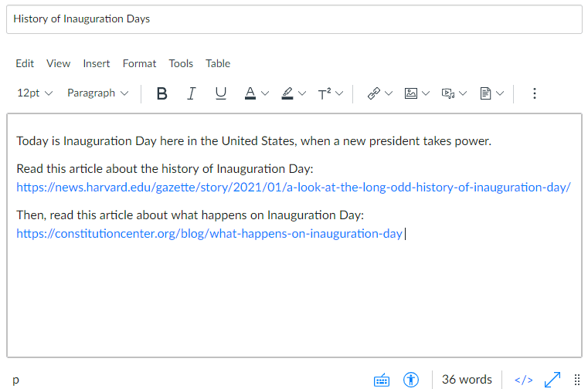
Task: Open the accessibility checker icon
Action: click(411, 380)
